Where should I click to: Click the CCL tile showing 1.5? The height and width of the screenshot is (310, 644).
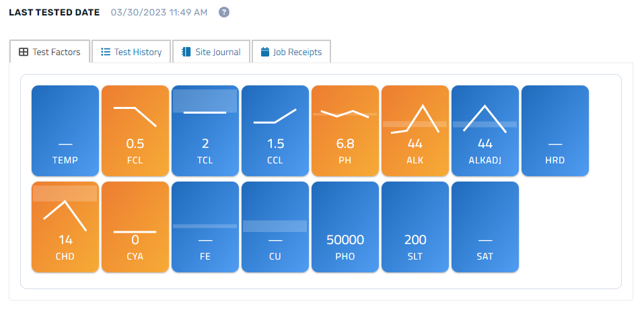pos(275,131)
